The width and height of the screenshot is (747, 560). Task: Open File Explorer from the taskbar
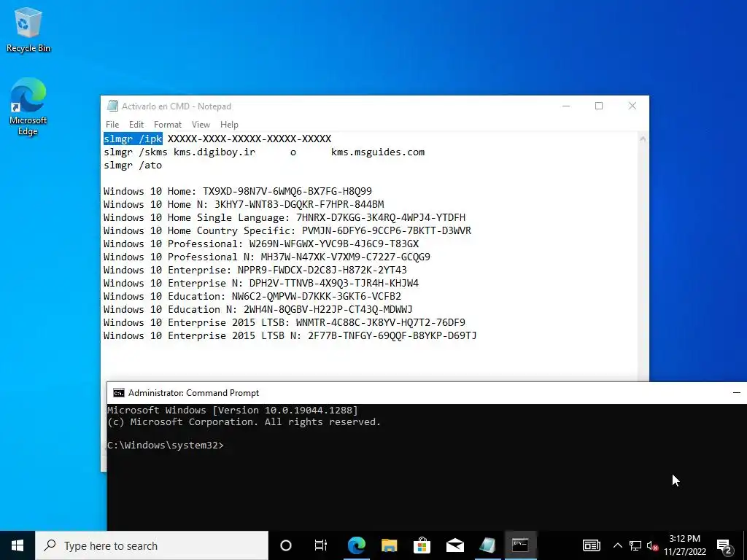(390, 545)
